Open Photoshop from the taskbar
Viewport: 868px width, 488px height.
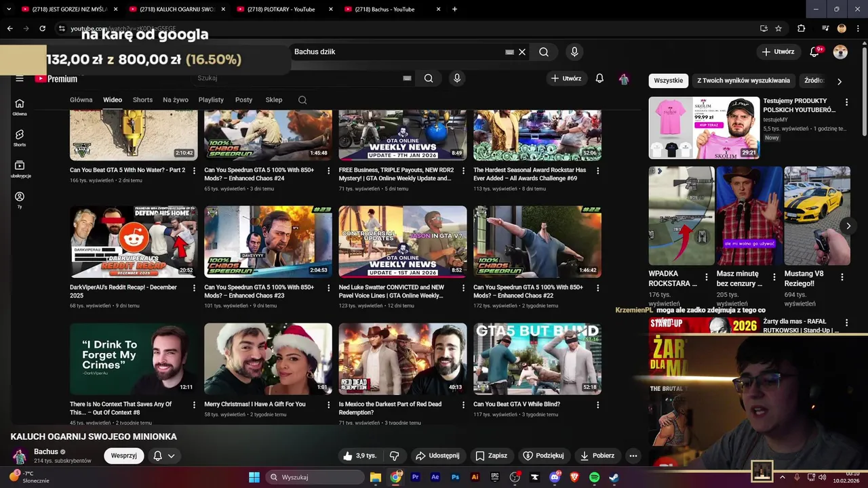(x=455, y=477)
